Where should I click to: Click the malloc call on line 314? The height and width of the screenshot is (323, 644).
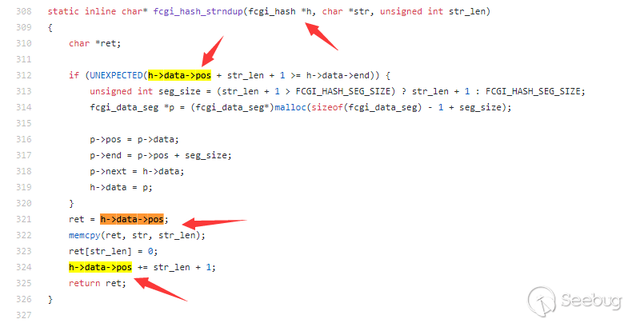click(290, 107)
